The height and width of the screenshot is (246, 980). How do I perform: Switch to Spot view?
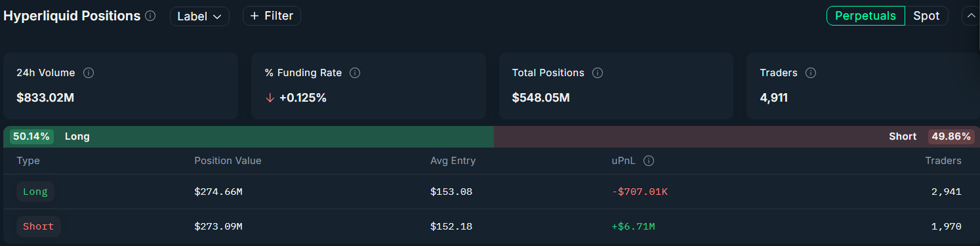926,16
